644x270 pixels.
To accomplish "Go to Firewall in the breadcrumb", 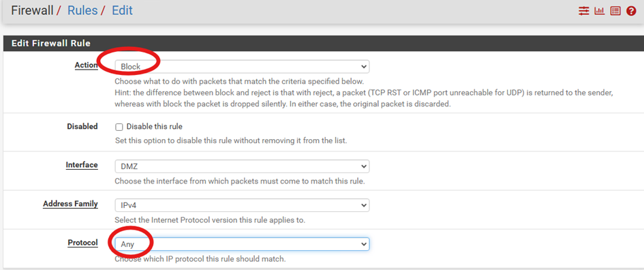I will pyautogui.click(x=32, y=10).
